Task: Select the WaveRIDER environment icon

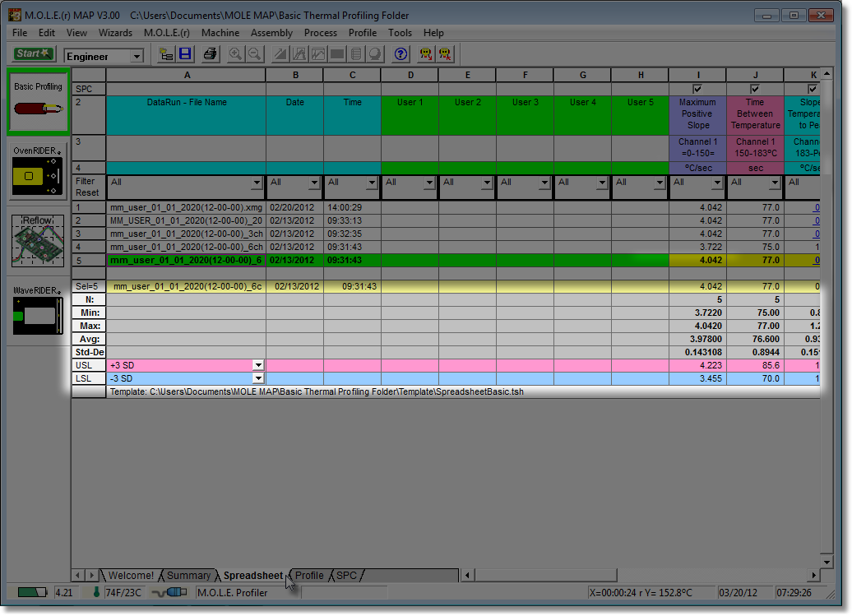Action: (x=38, y=310)
